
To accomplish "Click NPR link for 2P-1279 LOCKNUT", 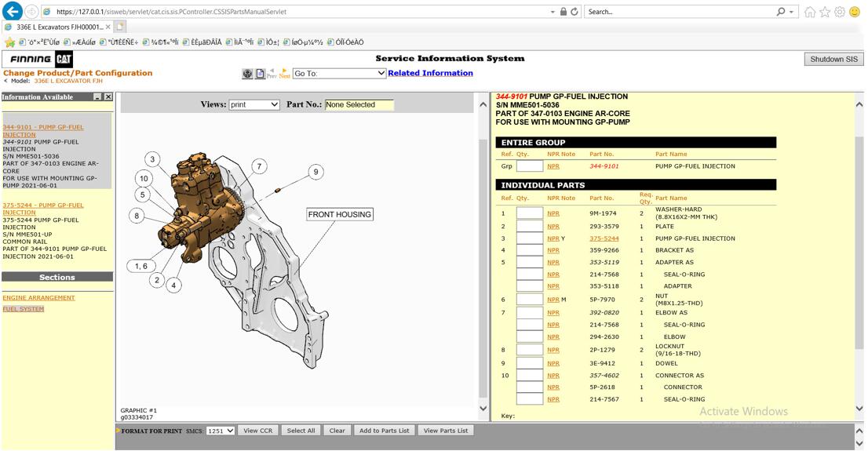I will (x=553, y=351).
